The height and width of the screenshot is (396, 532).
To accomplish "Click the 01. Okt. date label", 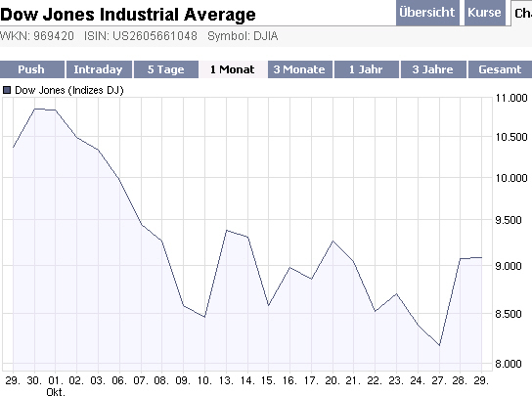I will 56,386.
